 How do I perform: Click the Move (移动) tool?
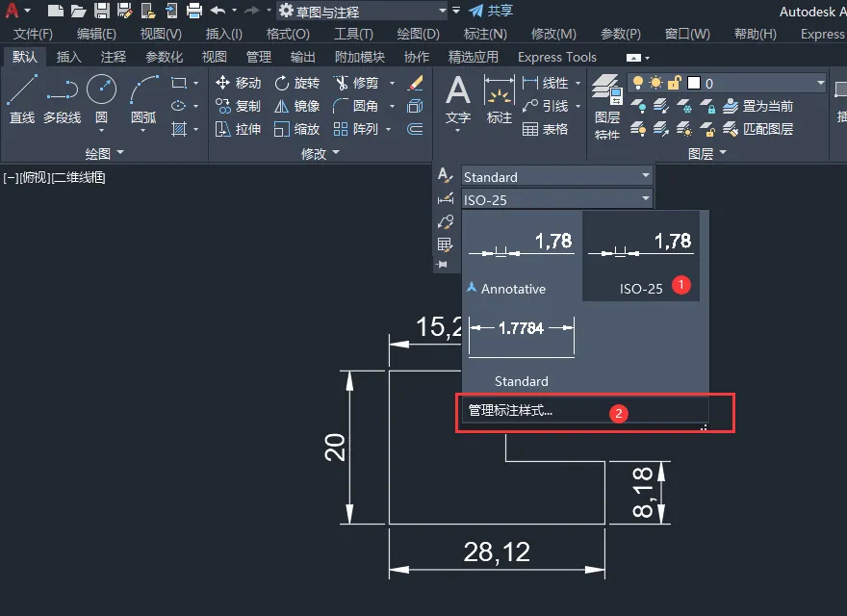coord(239,83)
